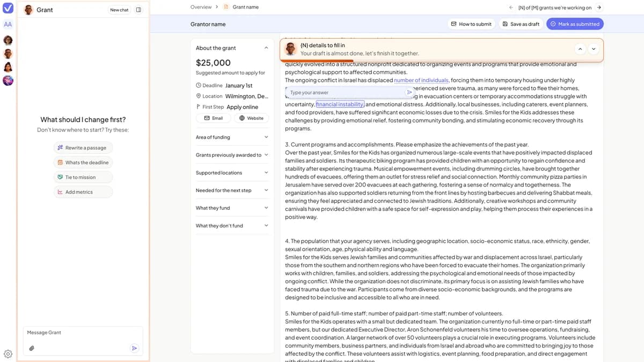Click the Location pin icon

[x=199, y=96]
